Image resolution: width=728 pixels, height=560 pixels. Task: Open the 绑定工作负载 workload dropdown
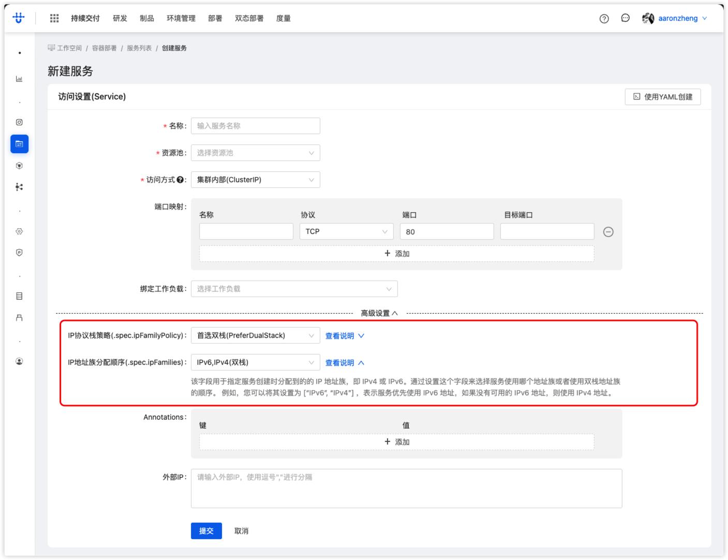point(294,289)
